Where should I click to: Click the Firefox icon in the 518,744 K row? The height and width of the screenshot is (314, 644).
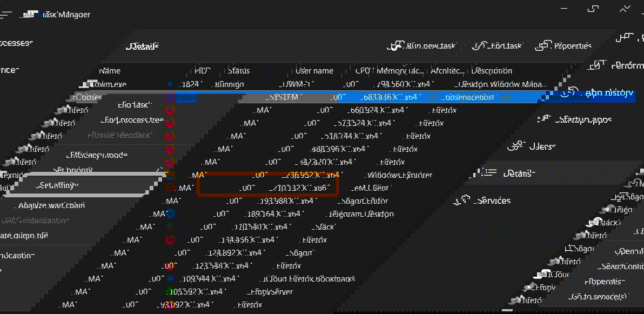[170, 136]
